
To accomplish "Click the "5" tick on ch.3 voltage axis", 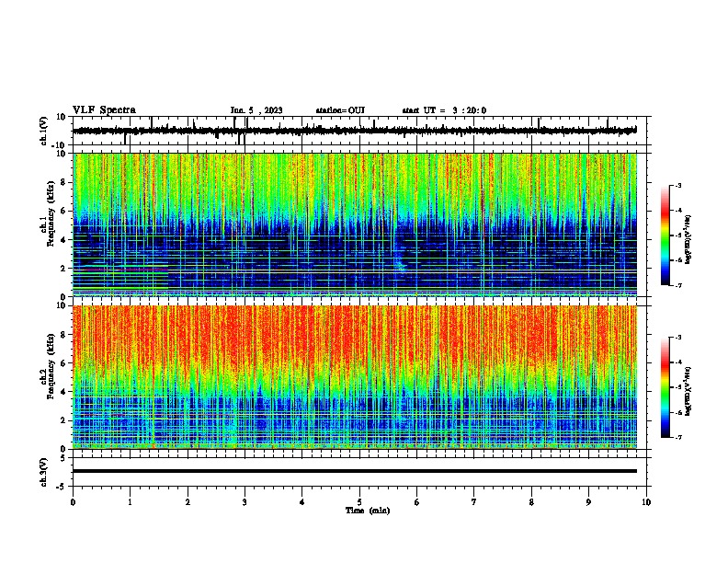I will coord(63,458).
